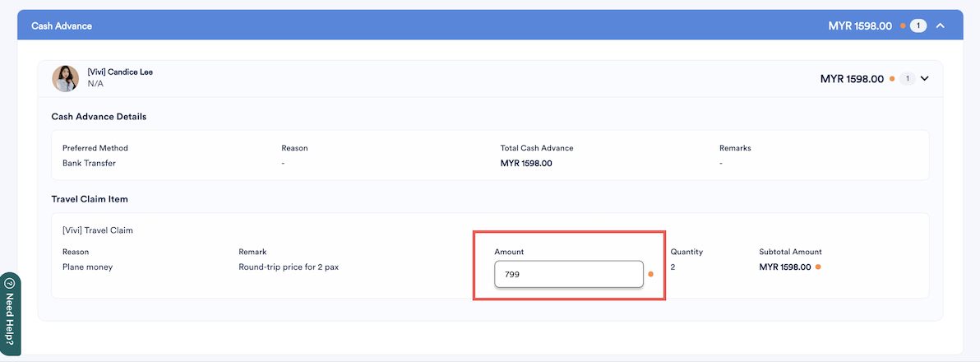Click the Quantity value 2
This screenshot has width=980, height=362.
point(673,267)
